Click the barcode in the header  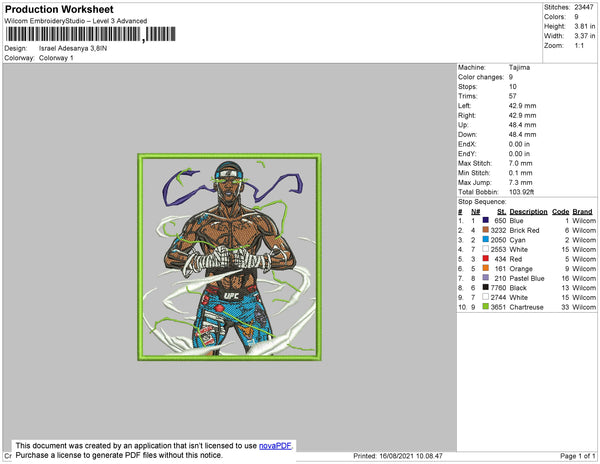point(91,34)
